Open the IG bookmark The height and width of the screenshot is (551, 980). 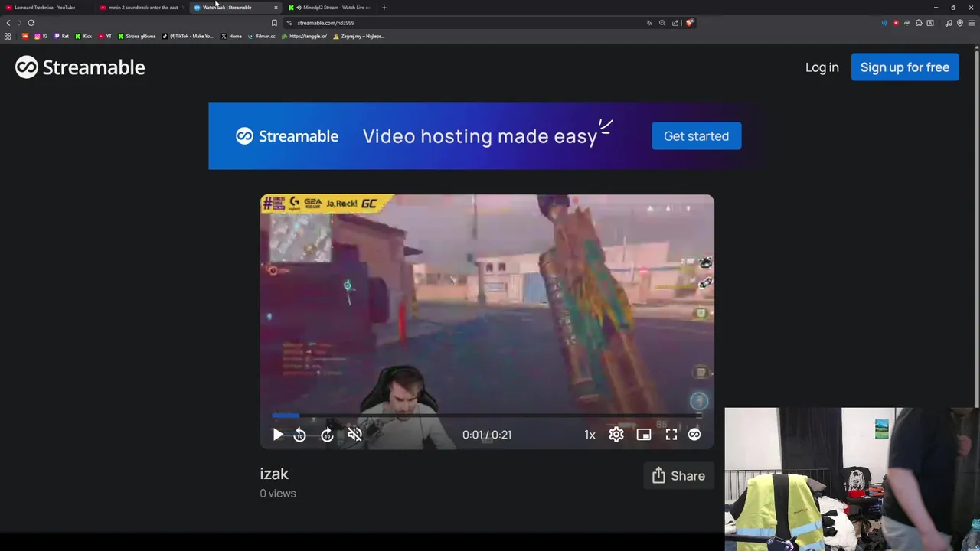tap(41, 36)
